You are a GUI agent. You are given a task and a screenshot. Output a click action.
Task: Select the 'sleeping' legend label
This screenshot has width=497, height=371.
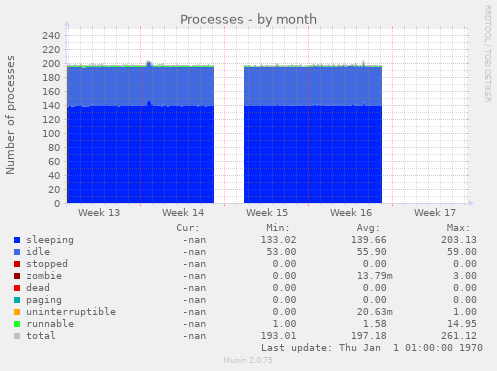click(x=50, y=240)
